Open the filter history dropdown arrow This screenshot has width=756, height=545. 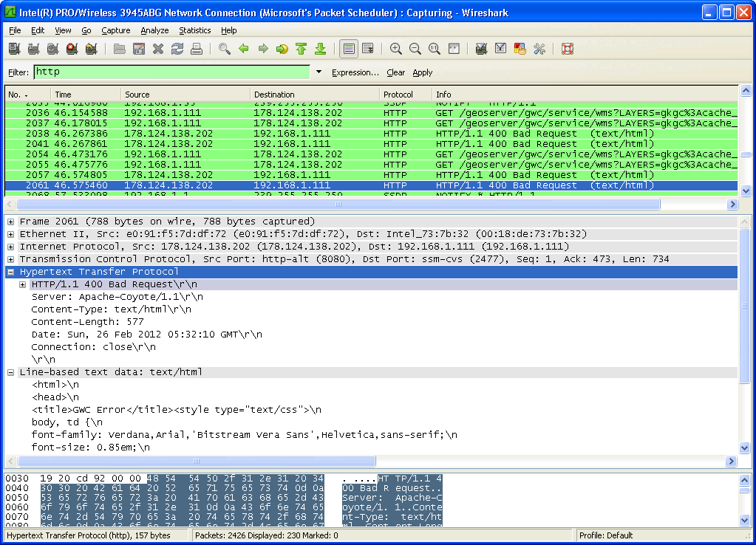pos(319,72)
